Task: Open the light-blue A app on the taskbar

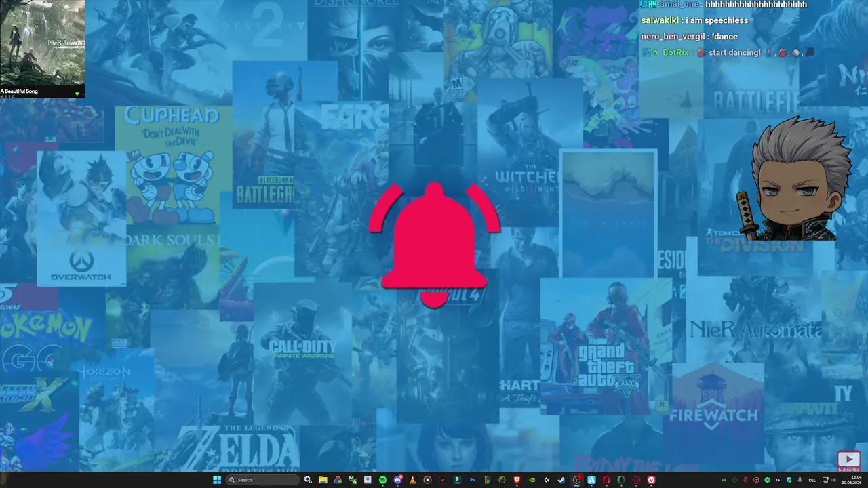Action: (x=591, y=480)
